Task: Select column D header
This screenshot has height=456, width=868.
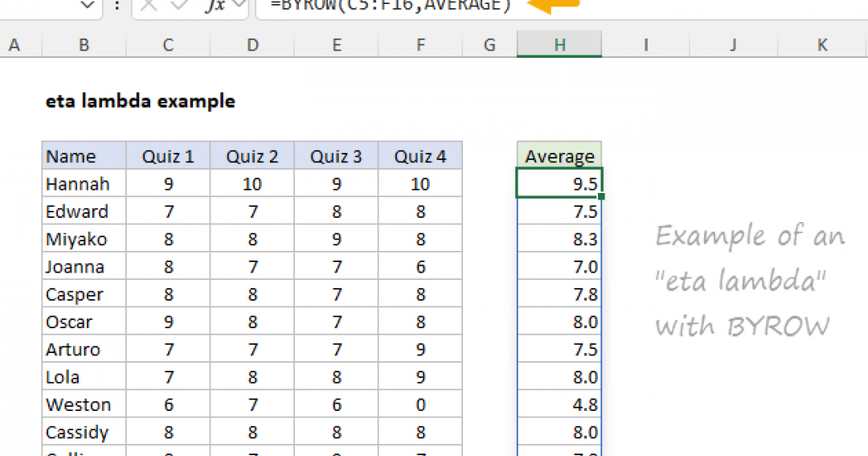Action: (252, 44)
